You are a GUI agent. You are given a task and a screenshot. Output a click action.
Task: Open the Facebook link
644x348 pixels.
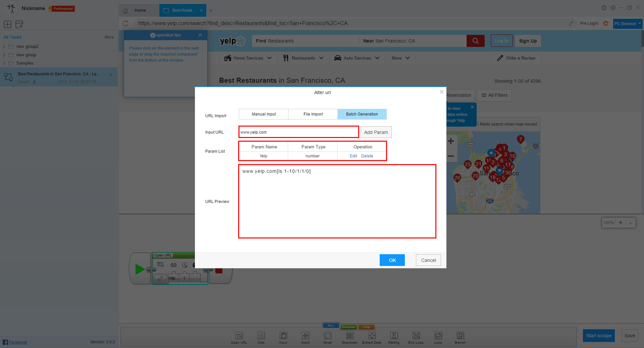coord(18,342)
